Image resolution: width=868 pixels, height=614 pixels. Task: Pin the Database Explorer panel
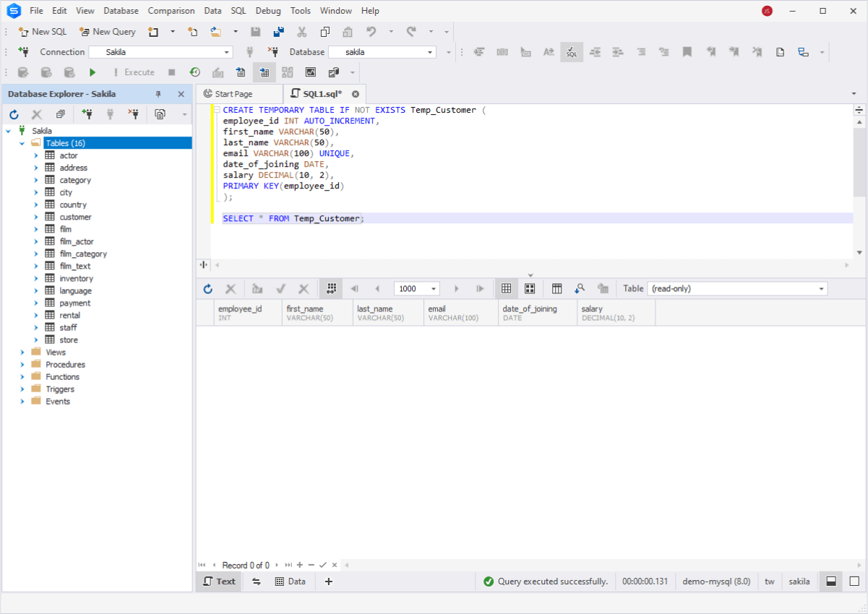(157, 94)
